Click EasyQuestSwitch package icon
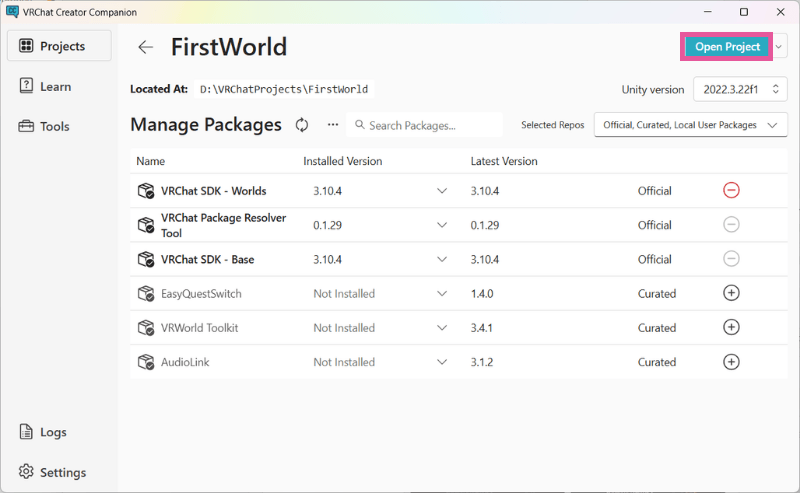Screen dimensions: 800x500 146,293
